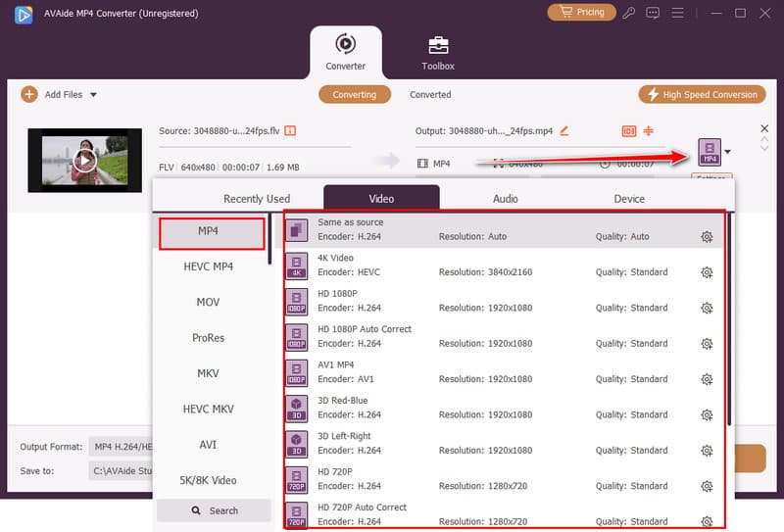Click the MP4 output format icon
This screenshot has width=784, height=532.
(x=710, y=151)
